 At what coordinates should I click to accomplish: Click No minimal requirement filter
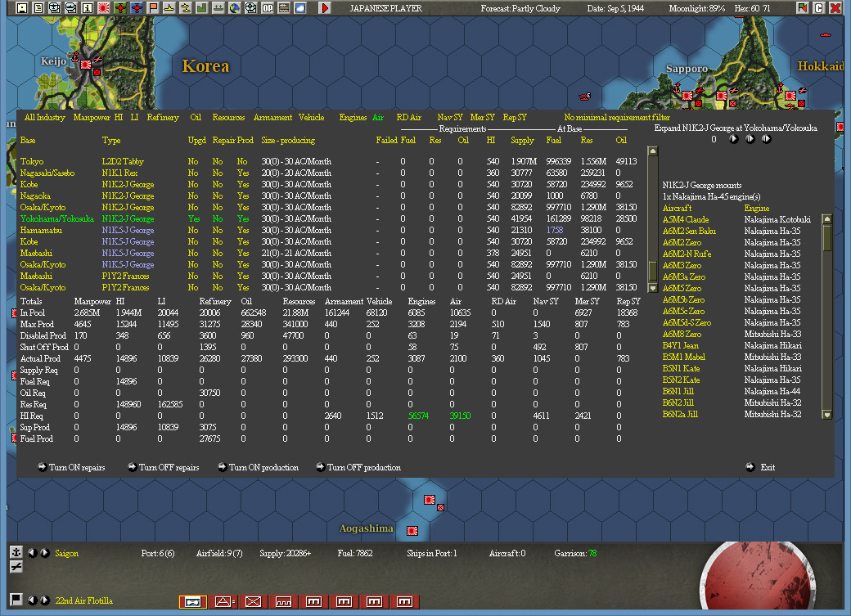click(x=617, y=117)
